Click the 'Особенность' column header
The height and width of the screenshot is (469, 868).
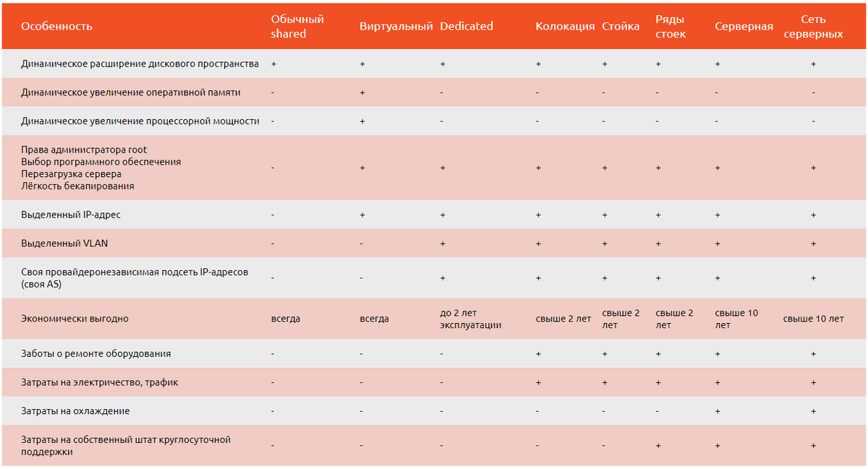point(56,26)
